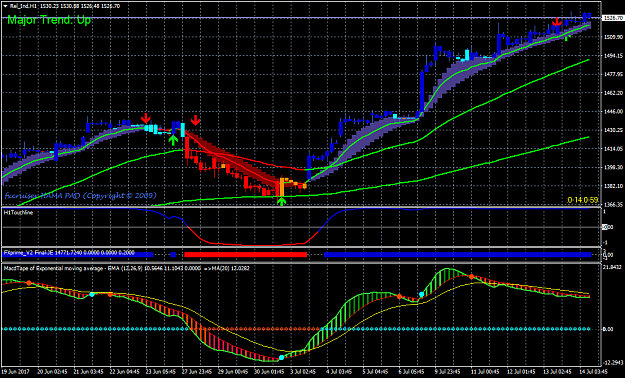Screen dimensions: 625x378
Task: Click the 9 Jul 23:45 time label
Action: (448, 371)
